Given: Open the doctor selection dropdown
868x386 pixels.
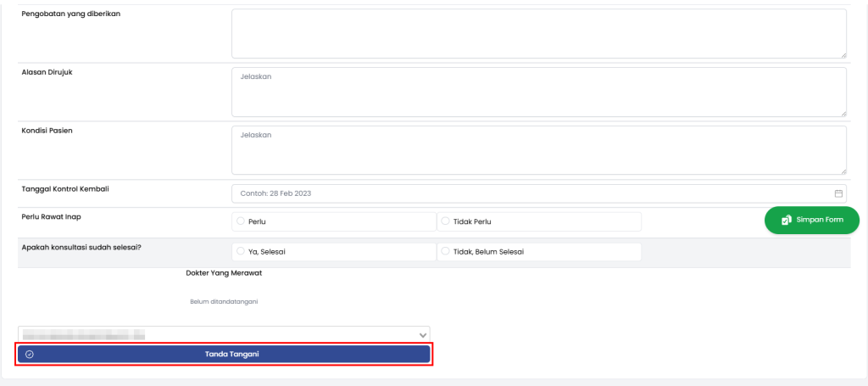Looking at the screenshot, I should pos(224,334).
